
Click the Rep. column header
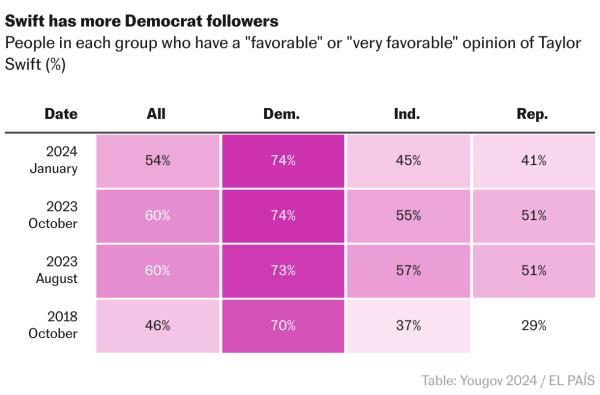tap(532, 114)
